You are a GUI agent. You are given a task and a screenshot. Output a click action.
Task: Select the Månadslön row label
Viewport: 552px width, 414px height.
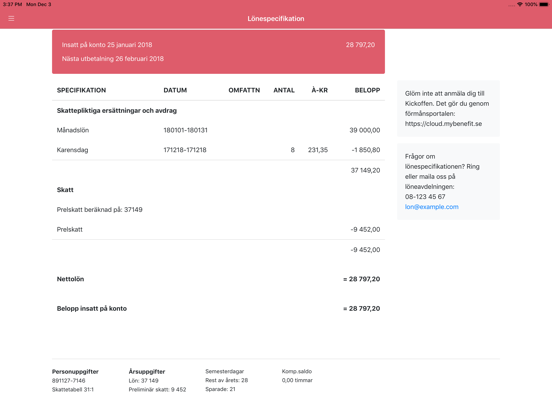coord(73,130)
